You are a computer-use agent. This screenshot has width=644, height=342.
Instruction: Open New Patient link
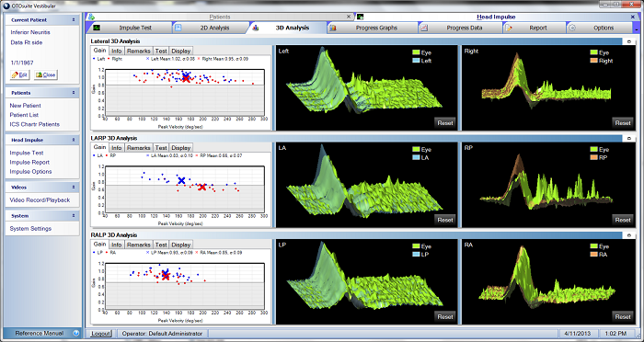[x=26, y=106]
